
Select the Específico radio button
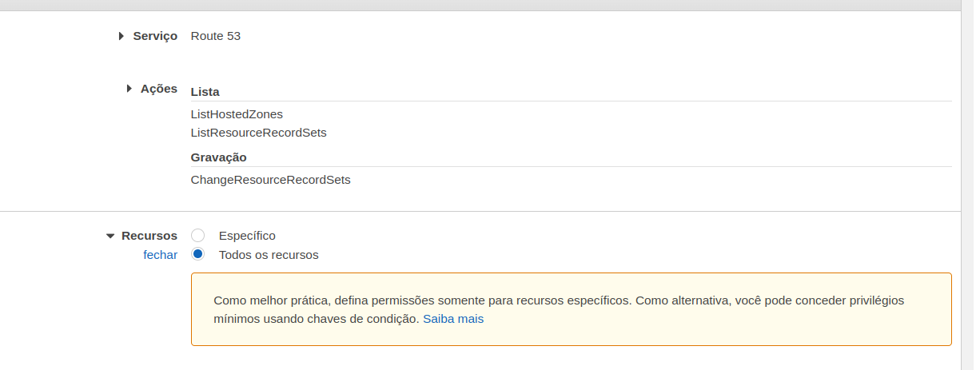pyautogui.click(x=198, y=236)
